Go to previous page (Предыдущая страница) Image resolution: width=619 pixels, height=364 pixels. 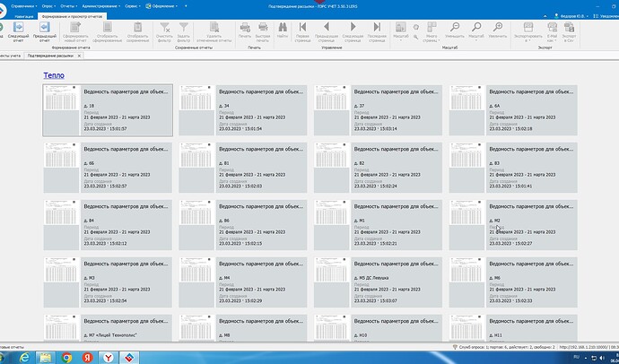tap(327, 31)
